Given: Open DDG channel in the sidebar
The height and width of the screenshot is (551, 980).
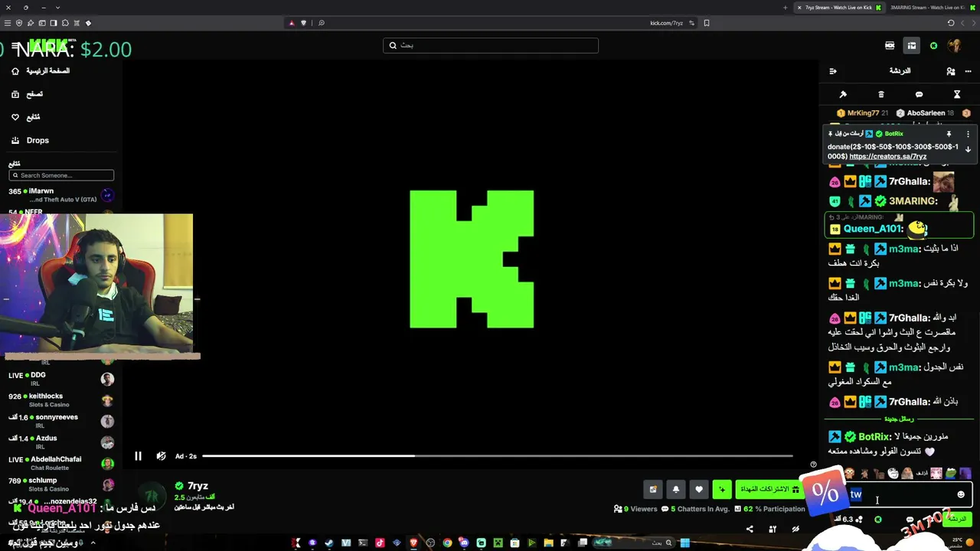Looking at the screenshot, I should (x=61, y=379).
